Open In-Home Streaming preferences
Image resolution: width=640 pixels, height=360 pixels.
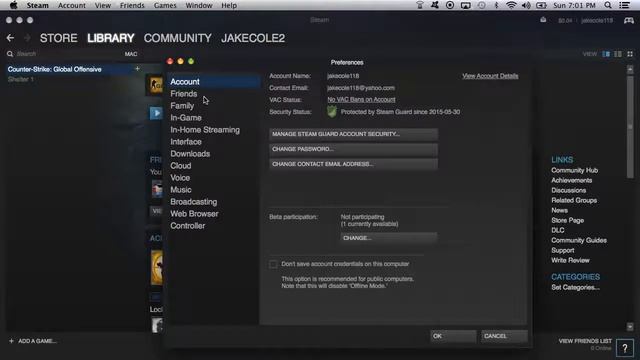click(x=205, y=130)
